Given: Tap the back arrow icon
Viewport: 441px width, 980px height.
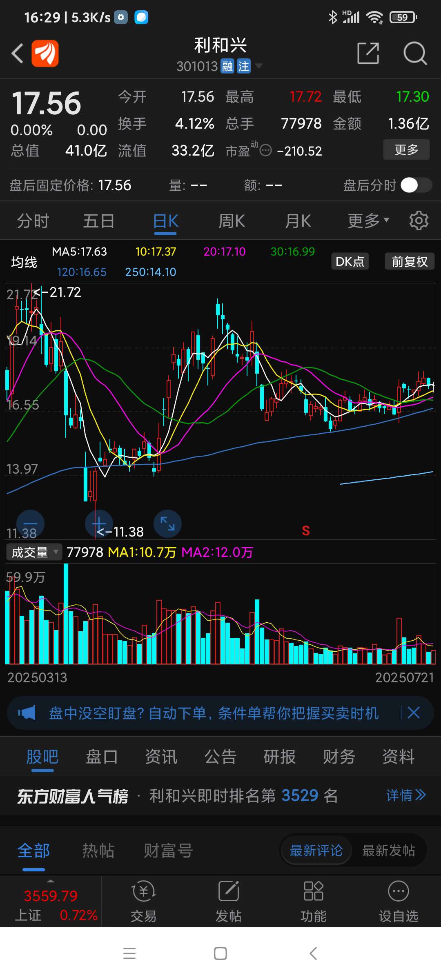Looking at the screenshot, I should coord(17,53).
